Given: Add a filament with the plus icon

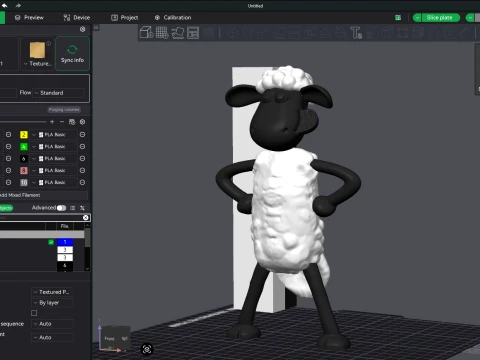Looking at the screenshot, I should [x=52, y=122].
